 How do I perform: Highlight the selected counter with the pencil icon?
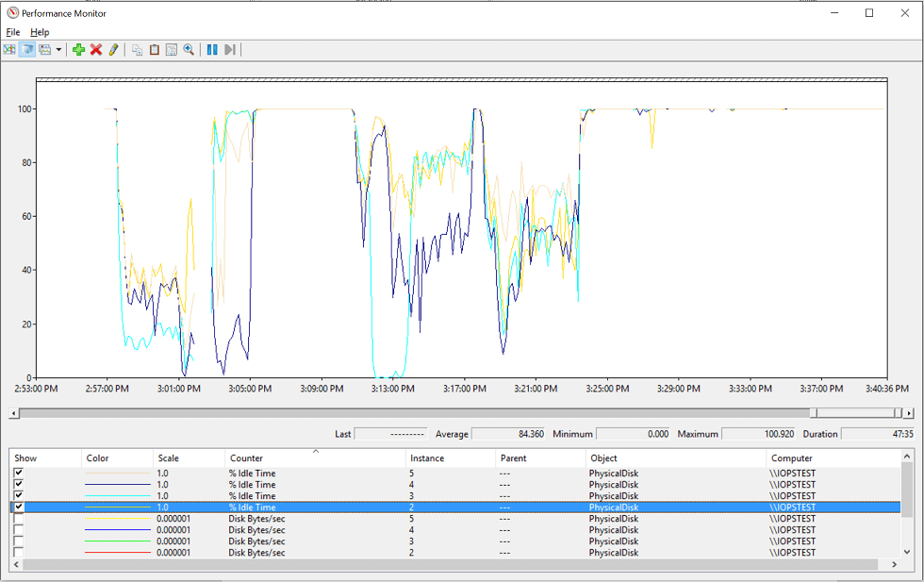pos(113,49)
